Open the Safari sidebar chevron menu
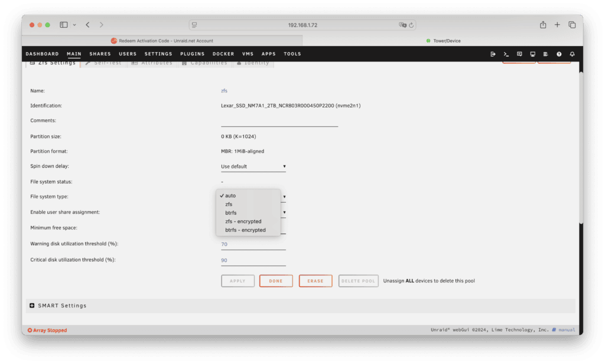 pyautogui.click(x=74, y=25)
